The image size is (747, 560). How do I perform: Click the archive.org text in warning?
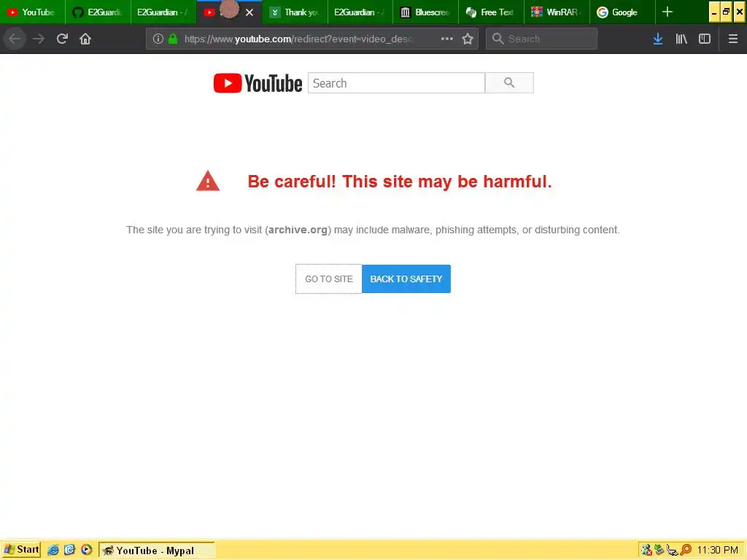(298, 230)
